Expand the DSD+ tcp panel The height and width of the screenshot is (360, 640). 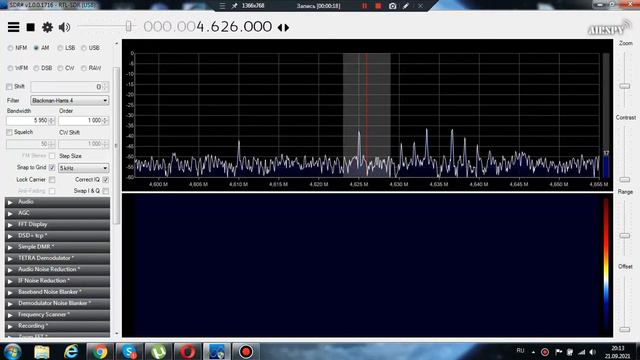57,236
